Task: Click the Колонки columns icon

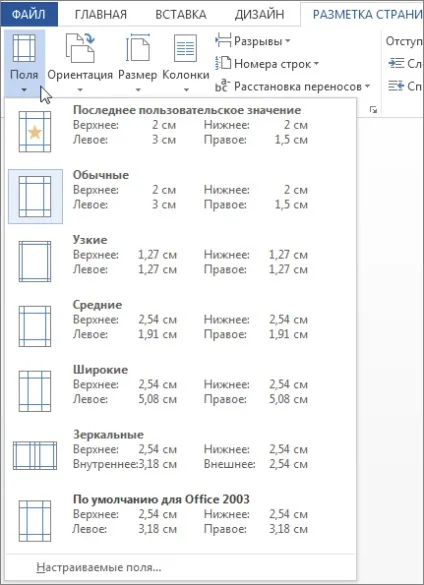Action: (185, 48)
